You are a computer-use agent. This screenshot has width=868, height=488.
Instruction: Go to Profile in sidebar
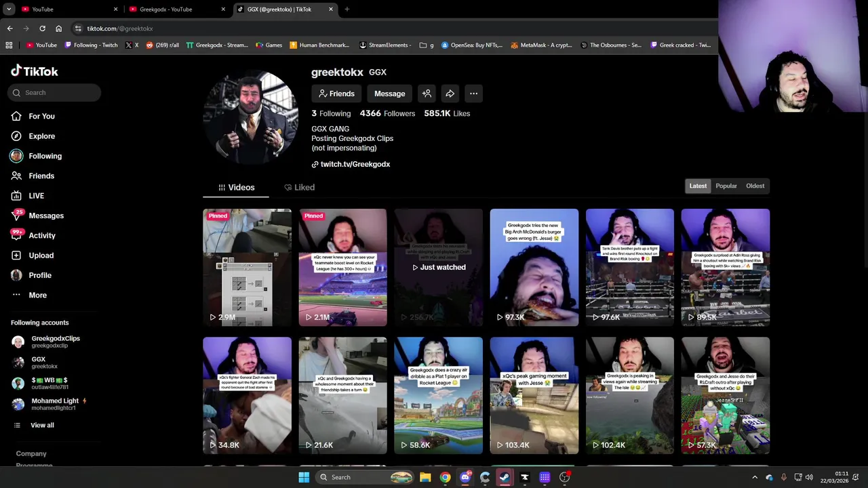pos(32,275)
